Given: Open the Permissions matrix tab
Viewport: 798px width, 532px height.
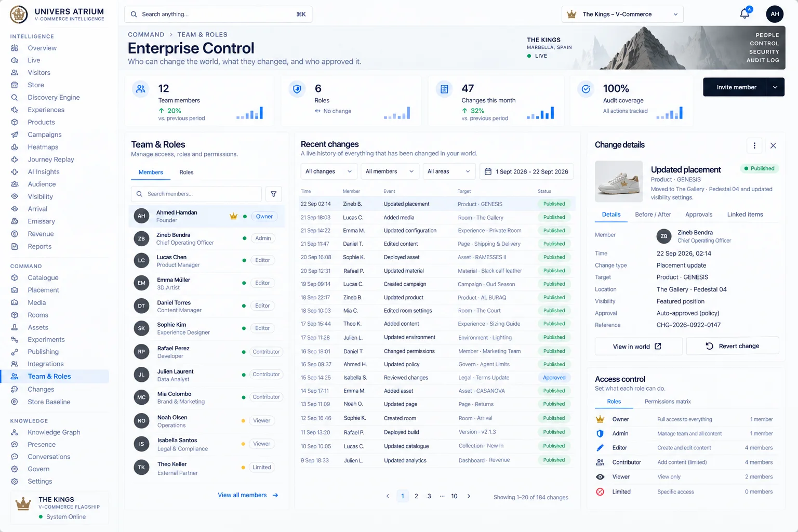Looking at the screenshot, I should [668, 402].
